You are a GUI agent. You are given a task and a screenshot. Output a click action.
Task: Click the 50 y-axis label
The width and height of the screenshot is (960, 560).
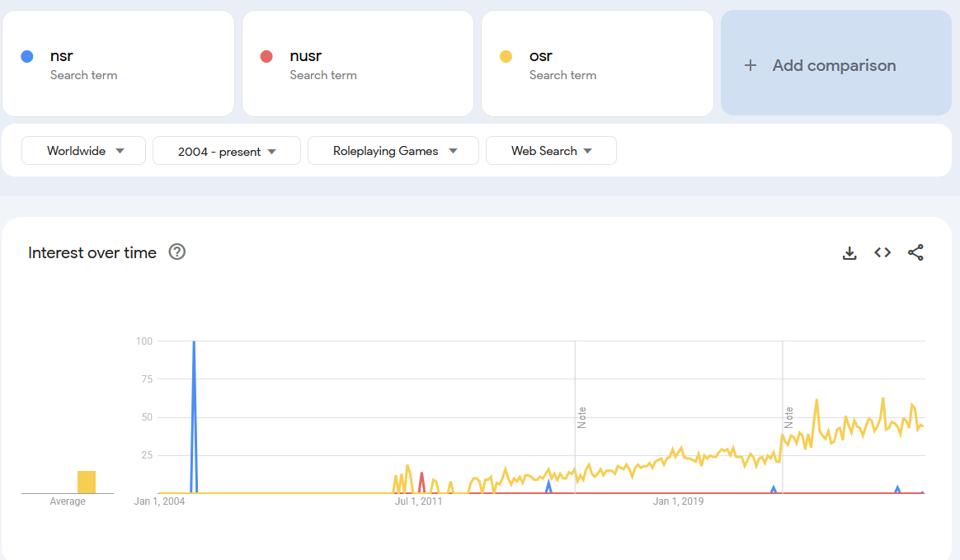(x=146, y=417)
